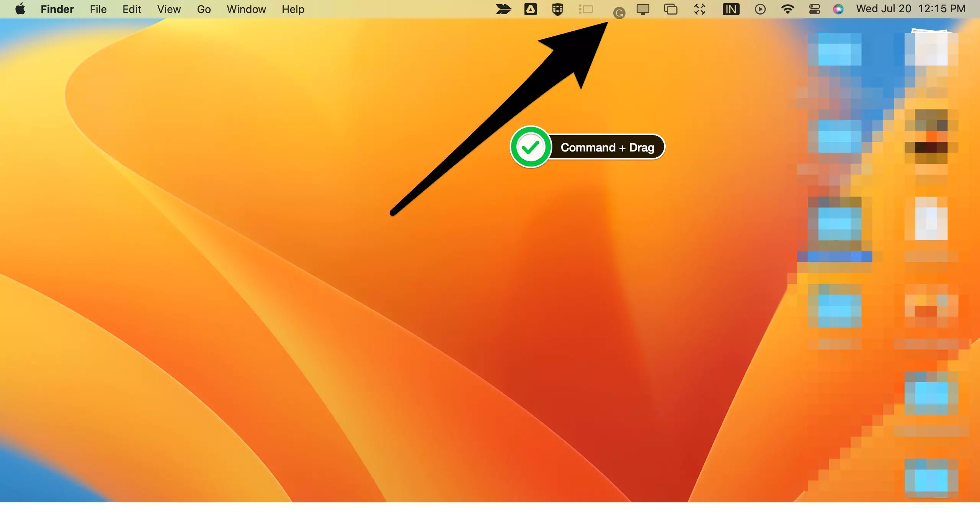Open the Grammarly menu bar icon
Image resolution: width=980 pixels, height=518 pixels.
click(619, 9)
